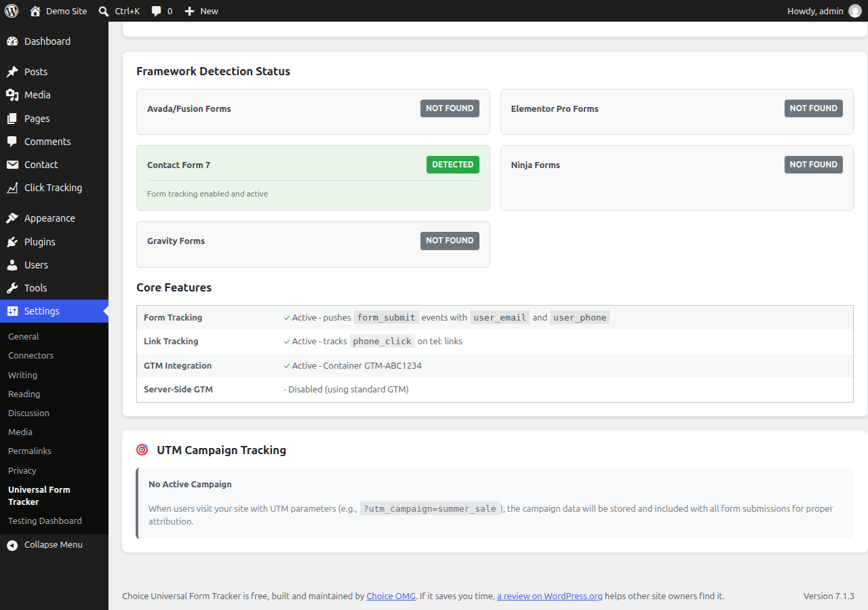The width and height of the screenshot is (868, 610).
Task: Click the Pages icon in sidebar
Action: (12, 119)
